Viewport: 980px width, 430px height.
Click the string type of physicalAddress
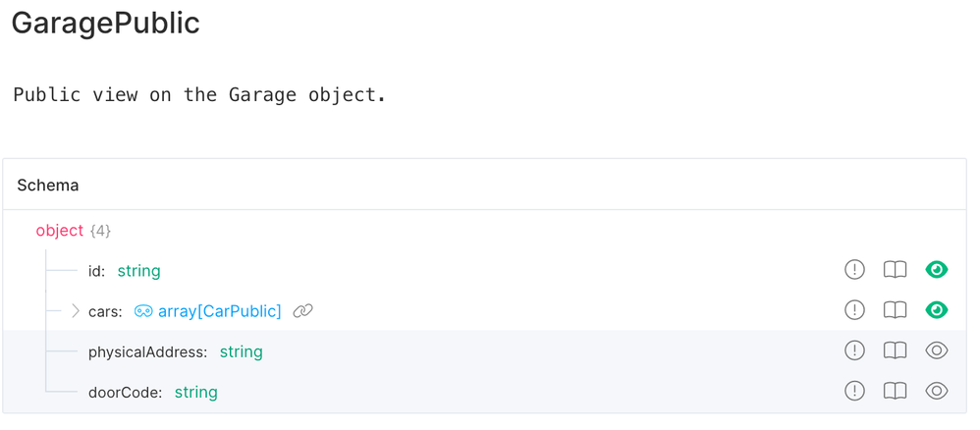point(241,351)
